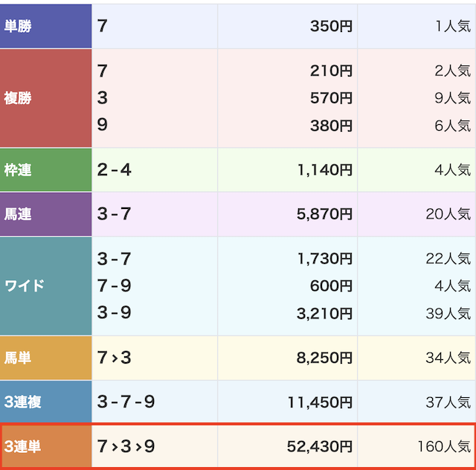Viewport: 476px width, 470px height.
Task: Click the 350円 win payout
Action: [x=331, y=26]
